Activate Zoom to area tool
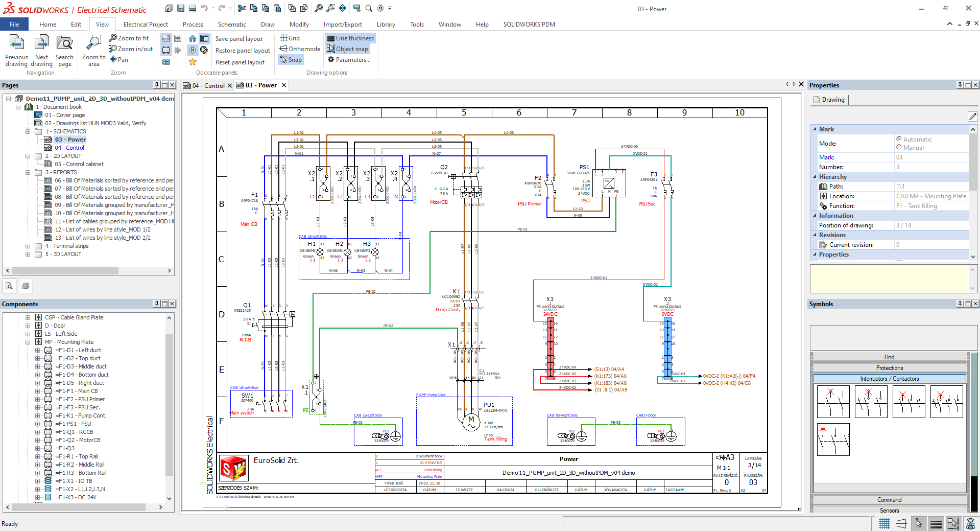The width and height of the screenshot is (980, 531). coord(94,51)
